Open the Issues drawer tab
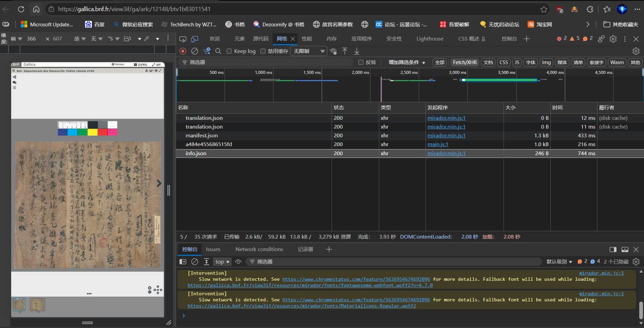 point(213,249)
